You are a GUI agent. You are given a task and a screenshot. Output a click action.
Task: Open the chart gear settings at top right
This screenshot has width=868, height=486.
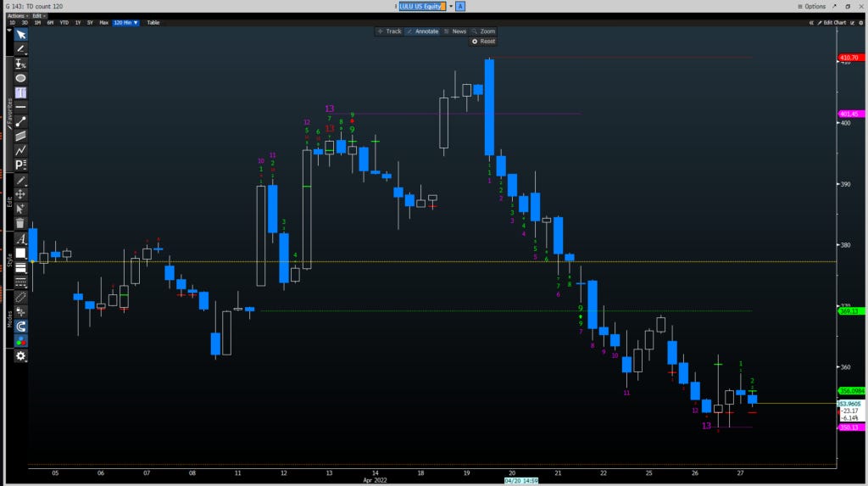(861, 23)
